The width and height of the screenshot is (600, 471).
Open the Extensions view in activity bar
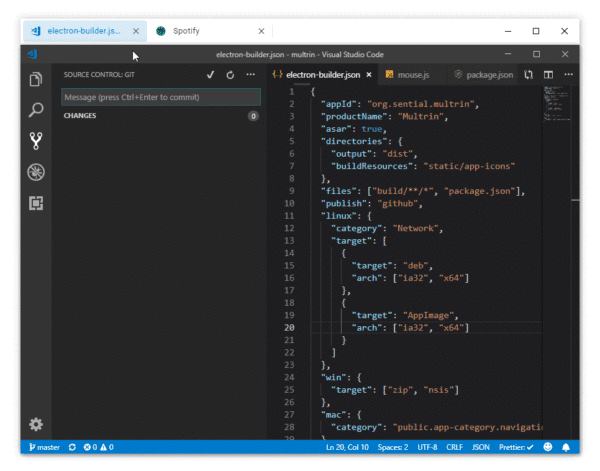point(36,203)
